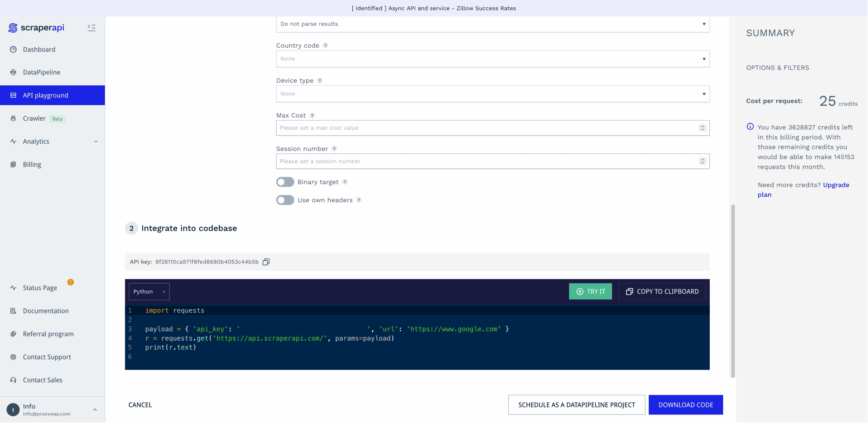
Task: Turn on the Use own headers switch
Action: 285,200
